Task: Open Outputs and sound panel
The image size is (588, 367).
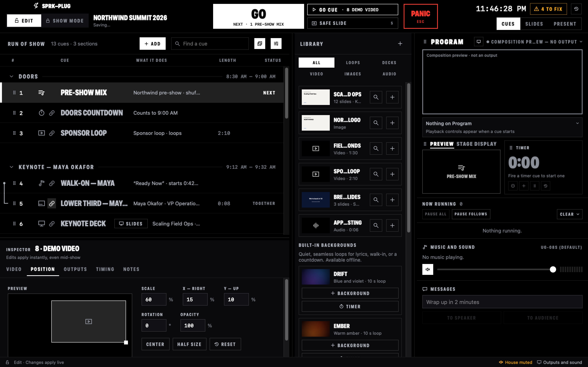Action: (x=559, y=362)
